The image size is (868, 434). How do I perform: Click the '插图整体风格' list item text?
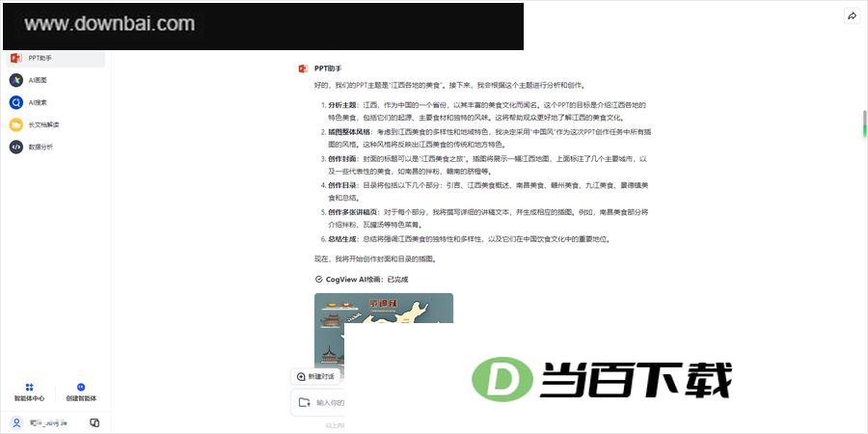point(490,138)
